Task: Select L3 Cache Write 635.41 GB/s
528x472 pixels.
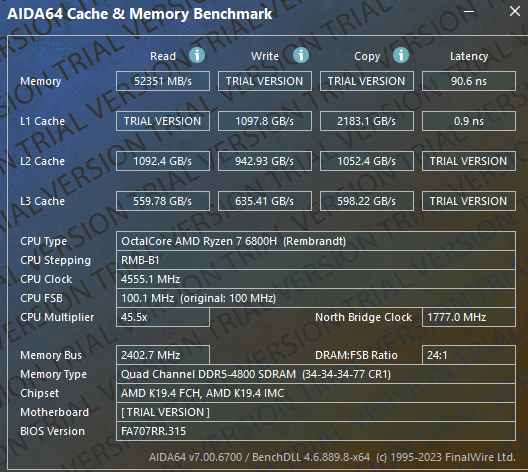Action: tap(265, 201)
